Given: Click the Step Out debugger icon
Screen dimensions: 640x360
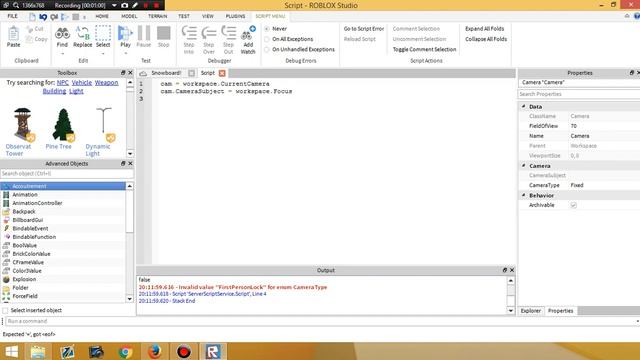Looking at the screenshot, I should coord(229,33).
